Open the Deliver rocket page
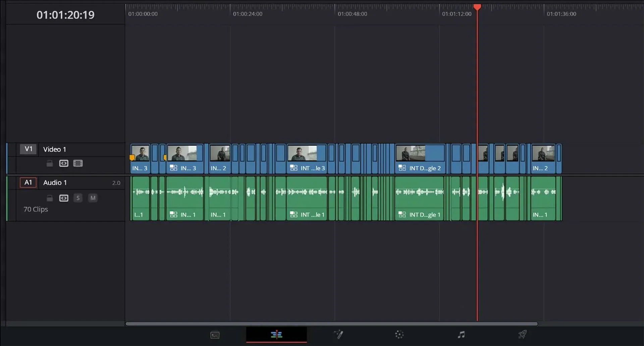Screen dimensions: 644x346 click(522, 334)
